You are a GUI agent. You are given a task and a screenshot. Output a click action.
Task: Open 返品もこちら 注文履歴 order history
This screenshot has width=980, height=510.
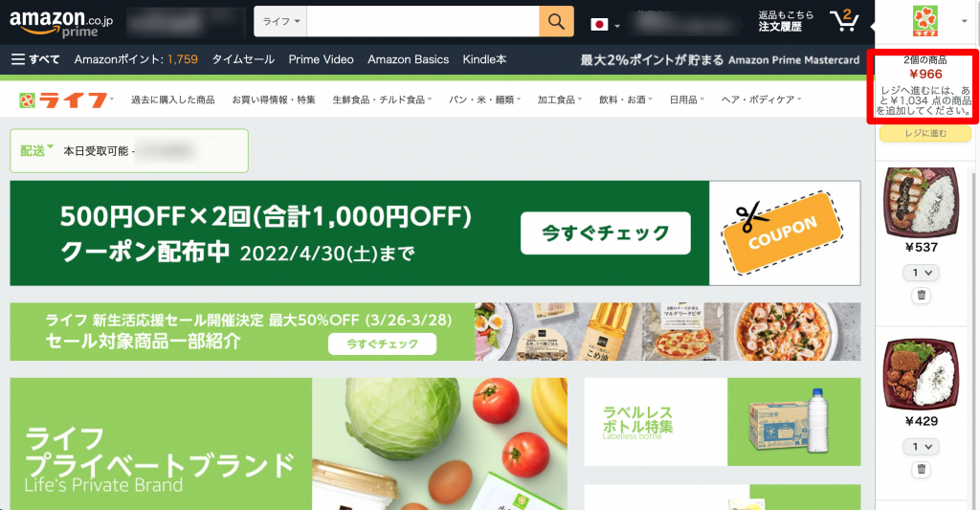786,21
